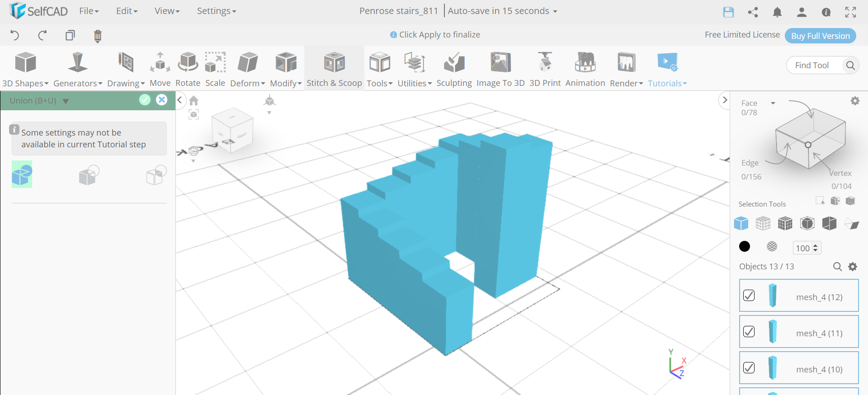This screenshot has height=395, width=868.
Task: Save the project with the disk icon
Action: tap(728, 12)
